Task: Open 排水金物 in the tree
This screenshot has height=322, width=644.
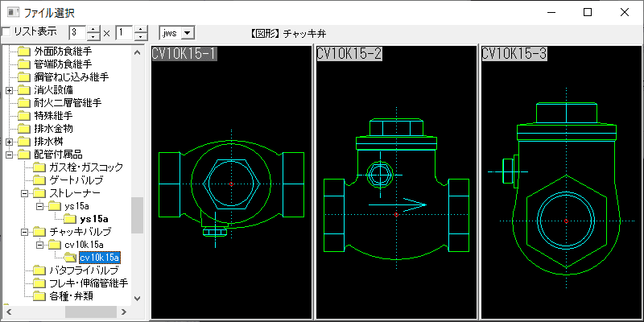Action: 53,129
